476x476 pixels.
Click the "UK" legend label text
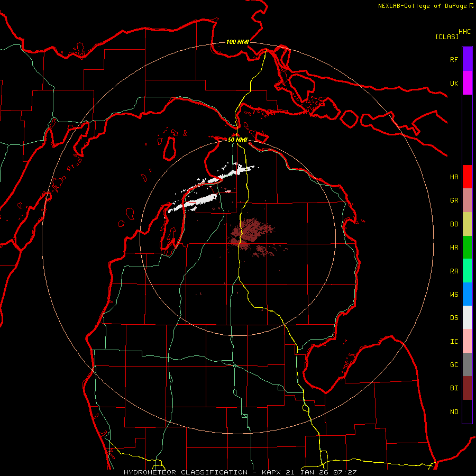[x=454, y=83]
